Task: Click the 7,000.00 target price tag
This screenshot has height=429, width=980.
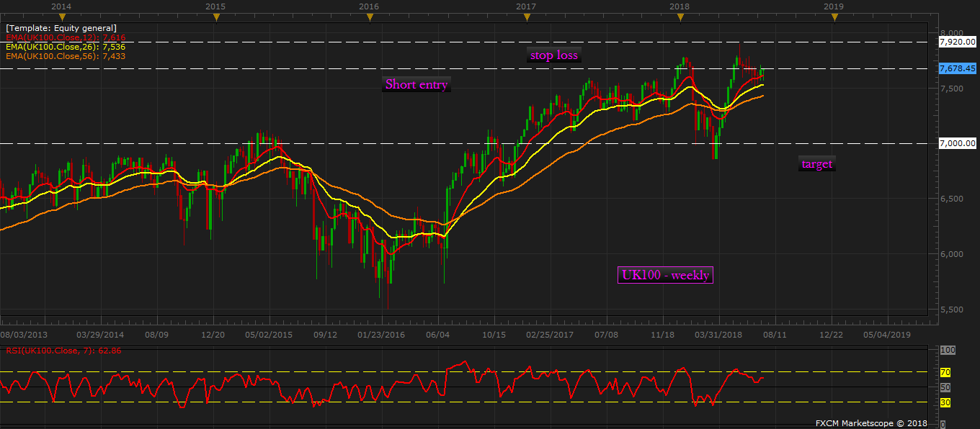Action: 958,143
